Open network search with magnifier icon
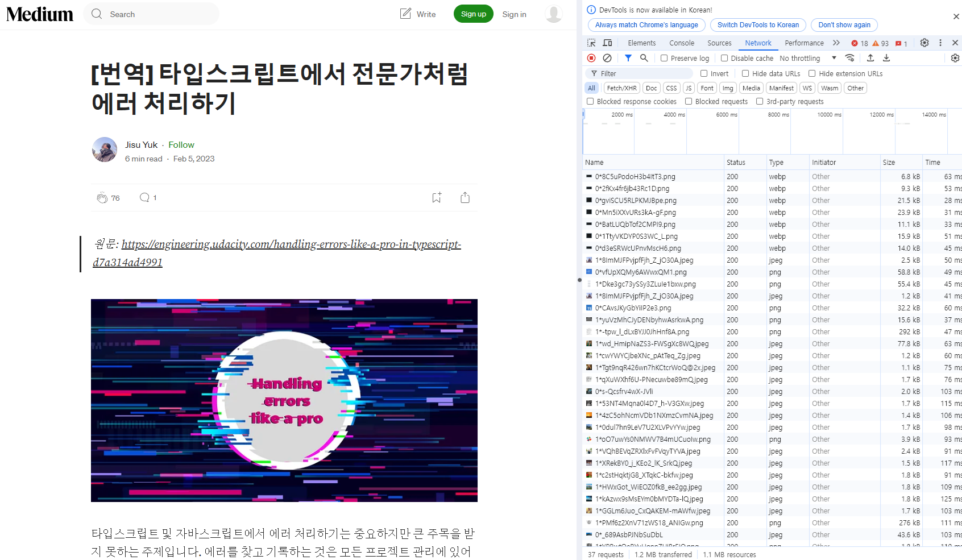This screenshot has width=962, height=560. click(644, 58)
